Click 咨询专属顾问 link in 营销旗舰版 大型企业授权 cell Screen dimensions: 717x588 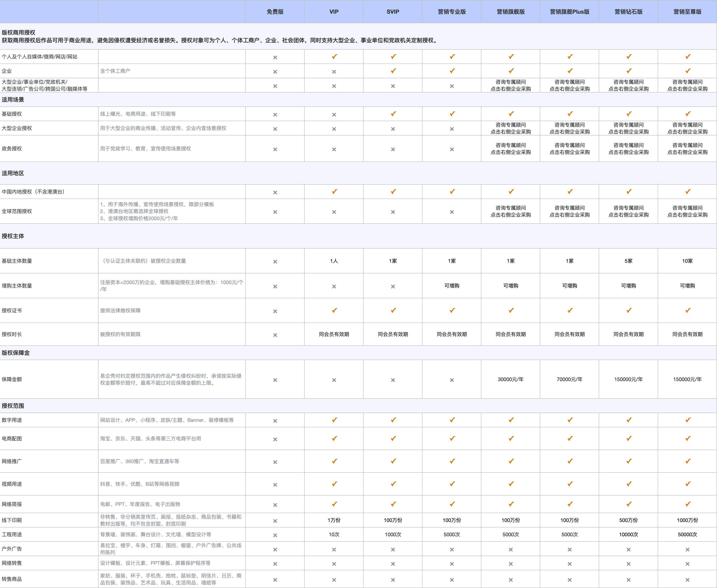point(511,125)
